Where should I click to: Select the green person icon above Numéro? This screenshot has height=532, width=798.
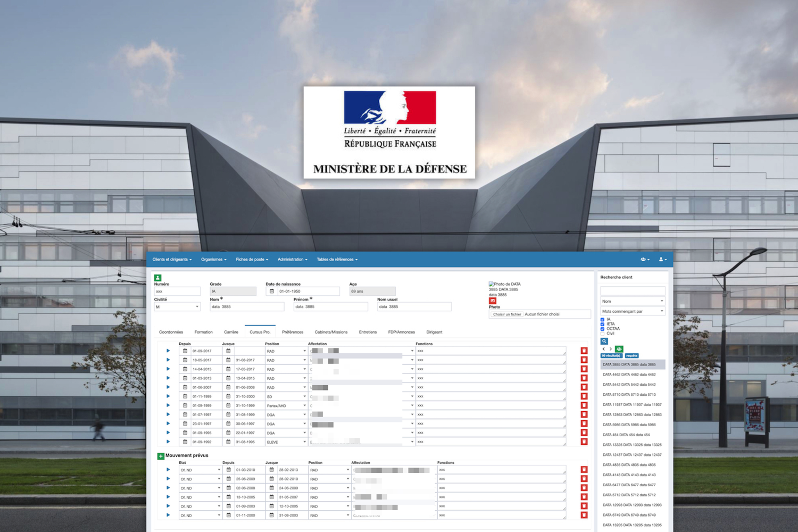157,277
